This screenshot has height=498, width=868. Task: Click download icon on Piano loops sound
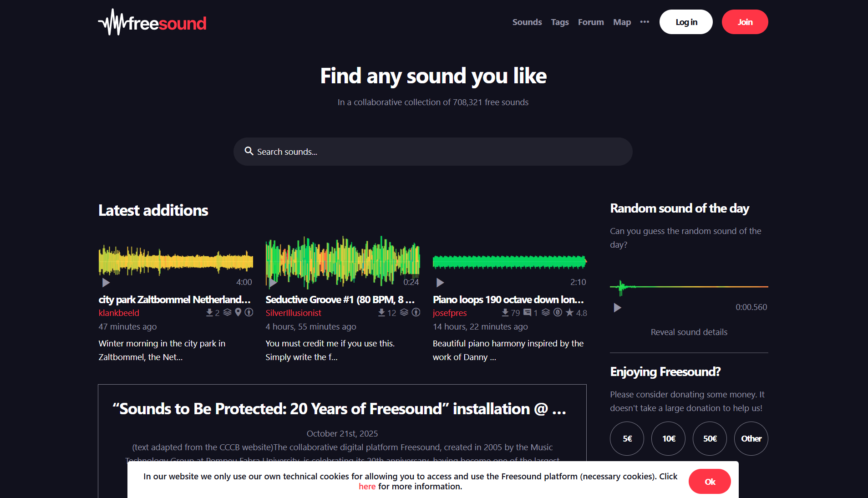pyautogui.click(x=505, y=312)
